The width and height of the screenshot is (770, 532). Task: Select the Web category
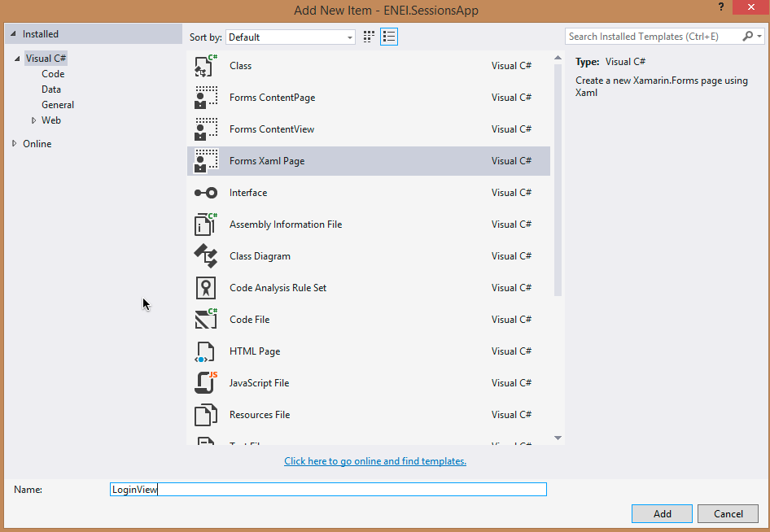coord(51,120)
